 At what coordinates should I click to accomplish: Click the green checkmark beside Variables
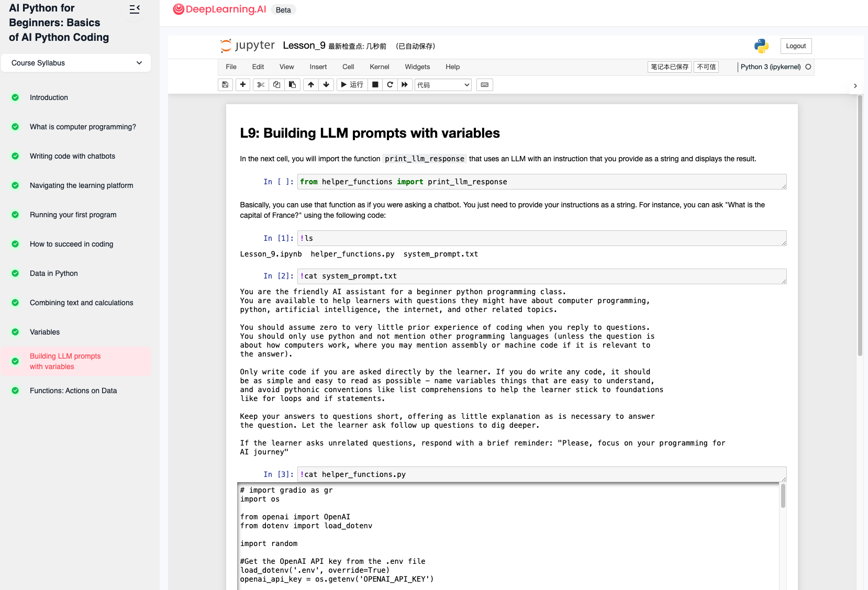pos(15,332)
